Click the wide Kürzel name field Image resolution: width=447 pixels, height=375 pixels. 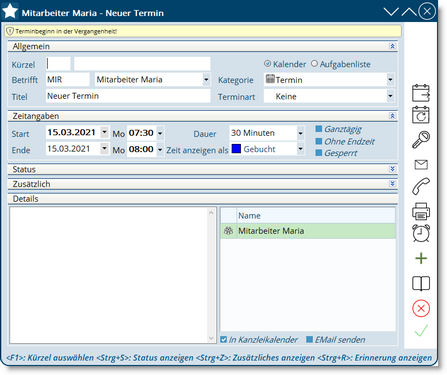tap(142, 63)
